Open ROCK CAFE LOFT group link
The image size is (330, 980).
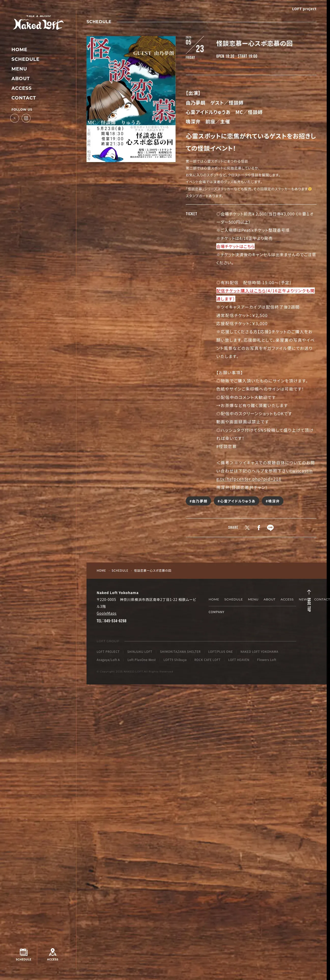click(x=207, y=660)
